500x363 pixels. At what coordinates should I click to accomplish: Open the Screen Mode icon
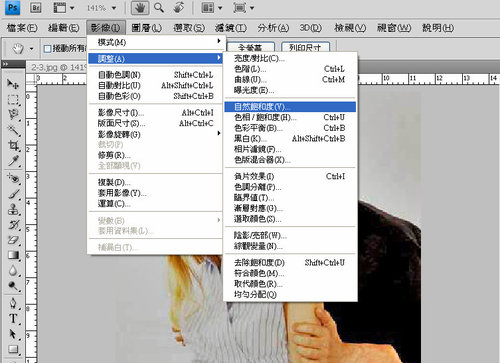[240, 8]
